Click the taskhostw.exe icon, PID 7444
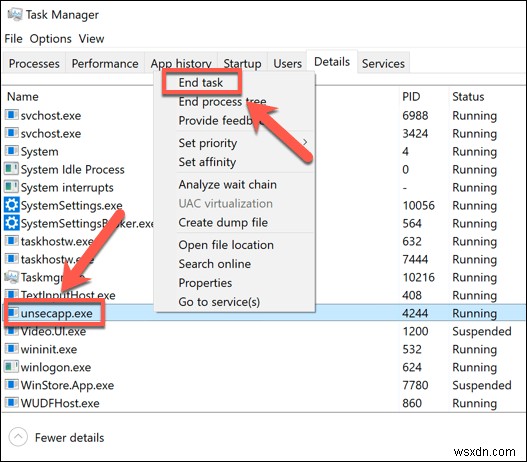 11,259
